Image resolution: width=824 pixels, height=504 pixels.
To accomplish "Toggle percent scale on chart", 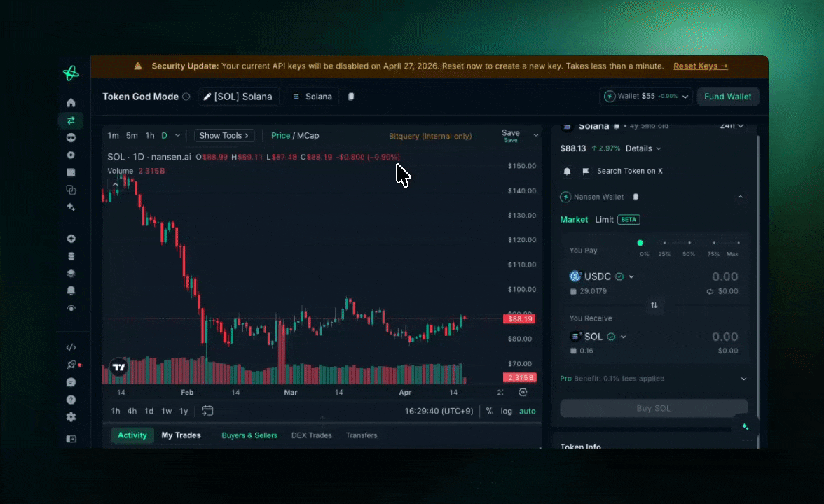I will (489, 411).
